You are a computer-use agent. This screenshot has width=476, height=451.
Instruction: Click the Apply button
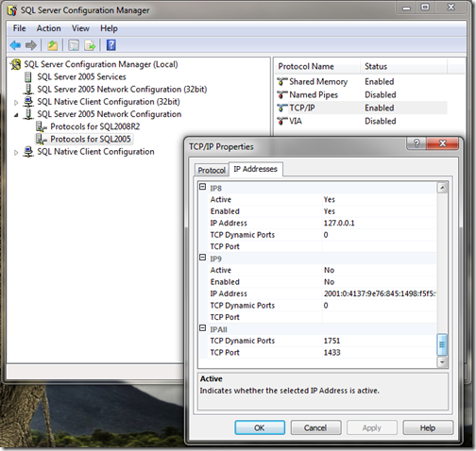pyautogui.click(x=372, y=427)
